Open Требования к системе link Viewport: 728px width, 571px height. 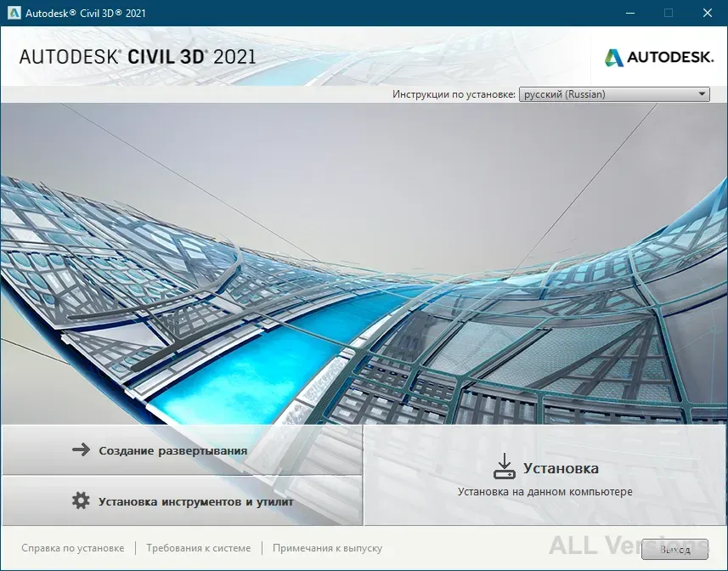click(198, 548)
